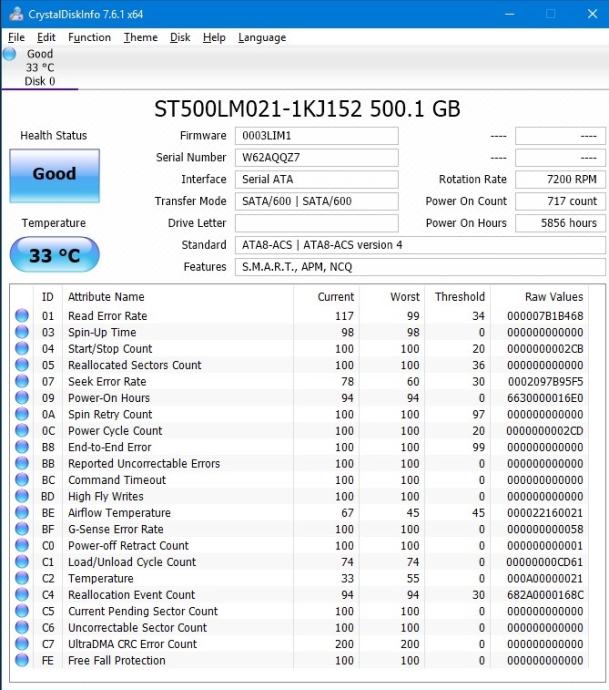This screenshot has width=609, height=690.
Task: Click the Power On Count field 717 count
Action: pyautogui.click(x=560, y=201)
